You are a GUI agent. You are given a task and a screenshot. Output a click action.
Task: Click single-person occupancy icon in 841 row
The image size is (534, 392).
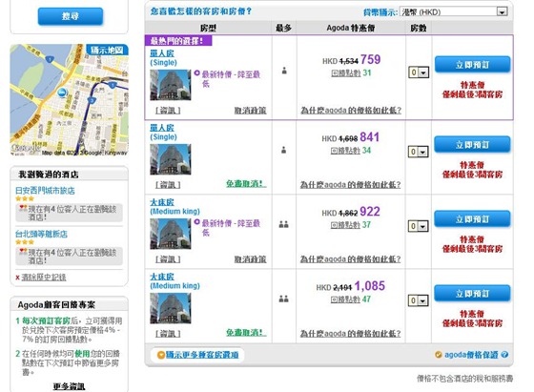point(284,150)
